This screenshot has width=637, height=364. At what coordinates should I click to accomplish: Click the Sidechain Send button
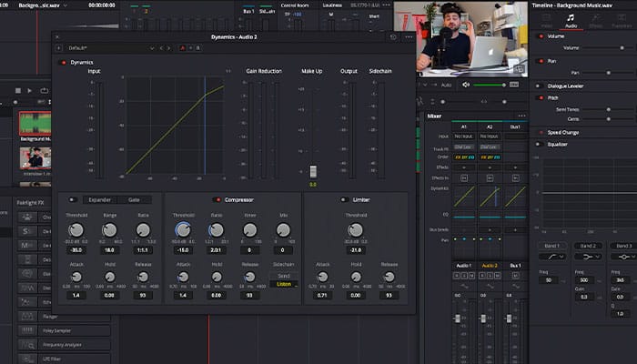pos(284,276)
